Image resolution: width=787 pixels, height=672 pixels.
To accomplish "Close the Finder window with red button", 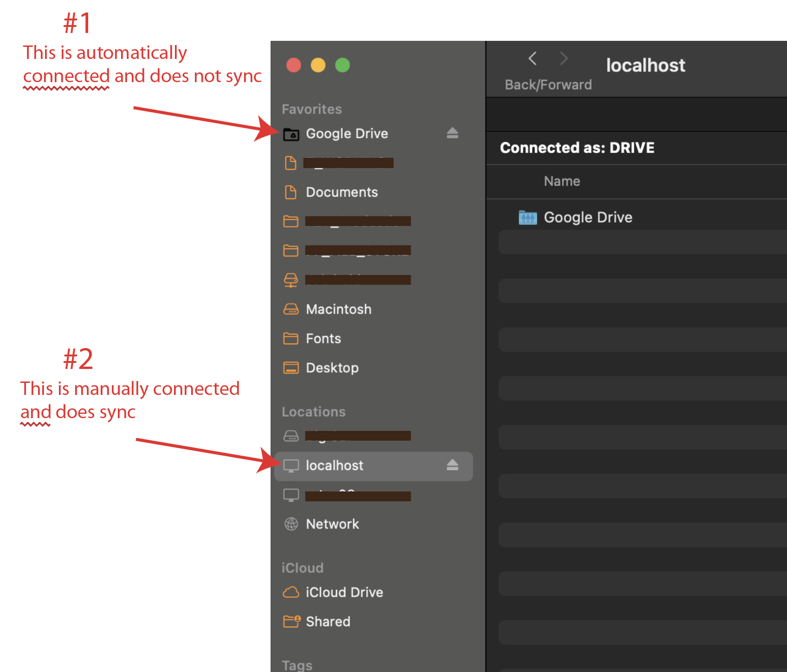I will (x=294, y=65).
